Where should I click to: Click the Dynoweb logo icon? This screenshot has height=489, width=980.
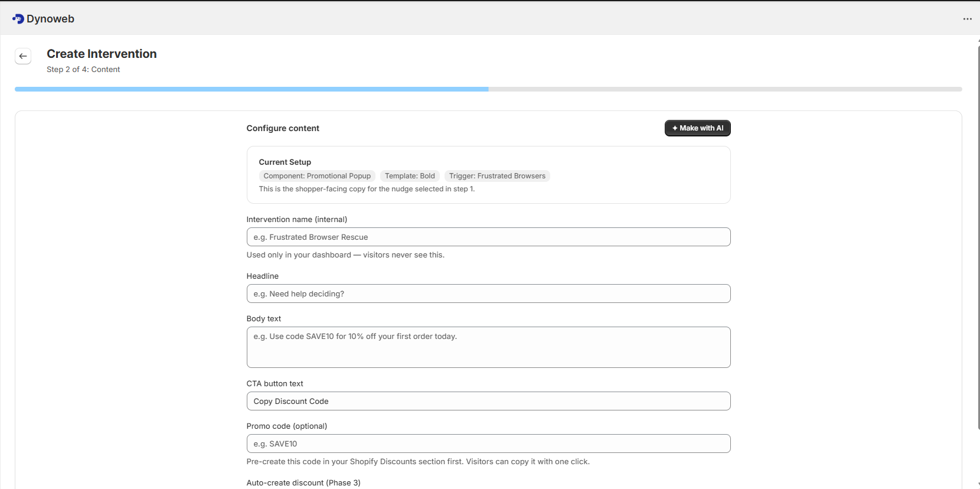[18, 19]
